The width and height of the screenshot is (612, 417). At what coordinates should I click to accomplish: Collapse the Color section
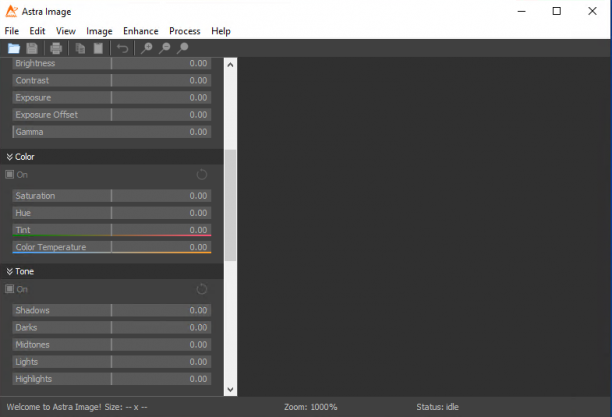(10, 157)
